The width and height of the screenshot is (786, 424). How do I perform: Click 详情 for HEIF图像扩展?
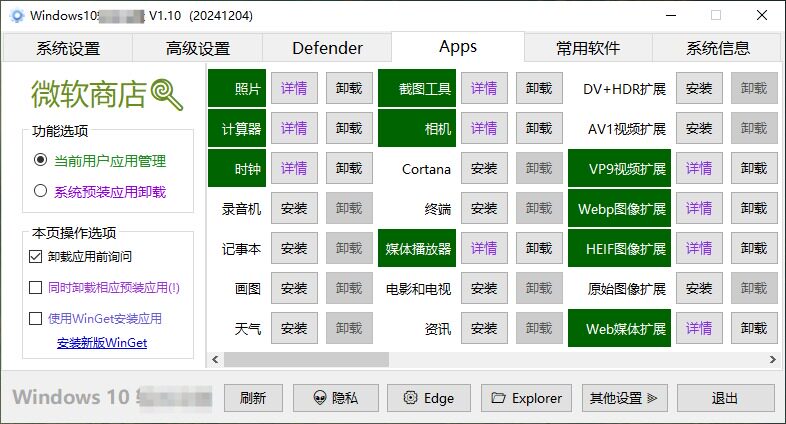click(x=699, y=248)
